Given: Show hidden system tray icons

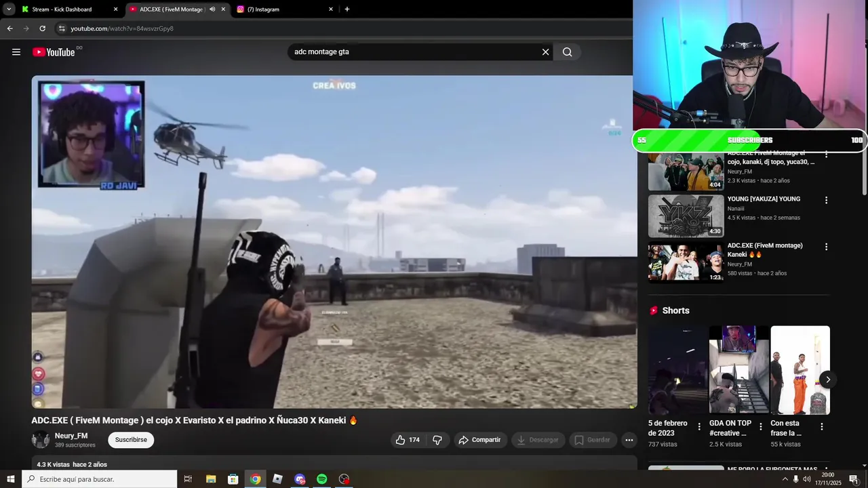Looking at the screenshot, I should [785, 479].
